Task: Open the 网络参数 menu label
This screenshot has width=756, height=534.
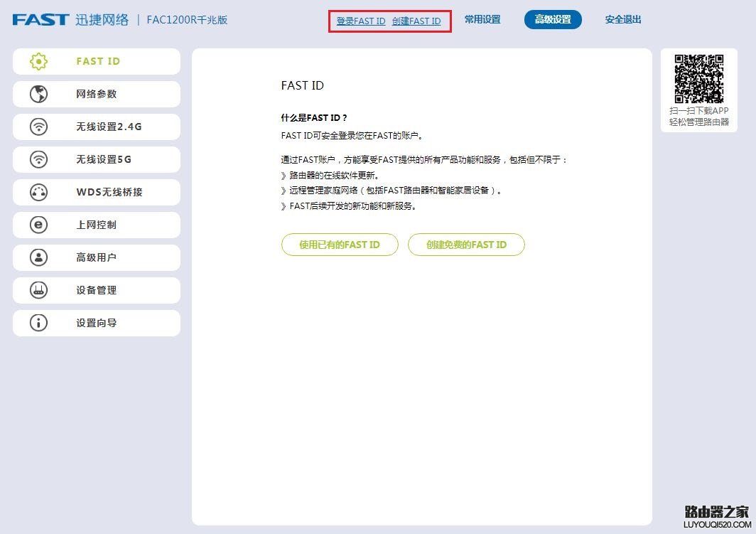Action: point(97,94)
